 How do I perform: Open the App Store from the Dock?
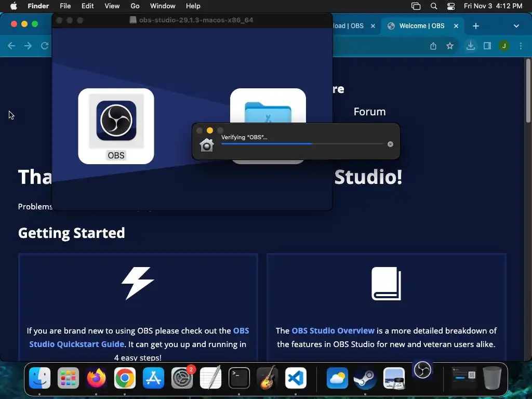pos(153,378)
